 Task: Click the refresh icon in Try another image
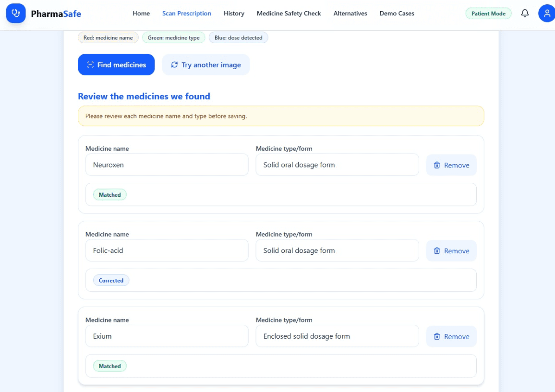[x=174, y=65]
